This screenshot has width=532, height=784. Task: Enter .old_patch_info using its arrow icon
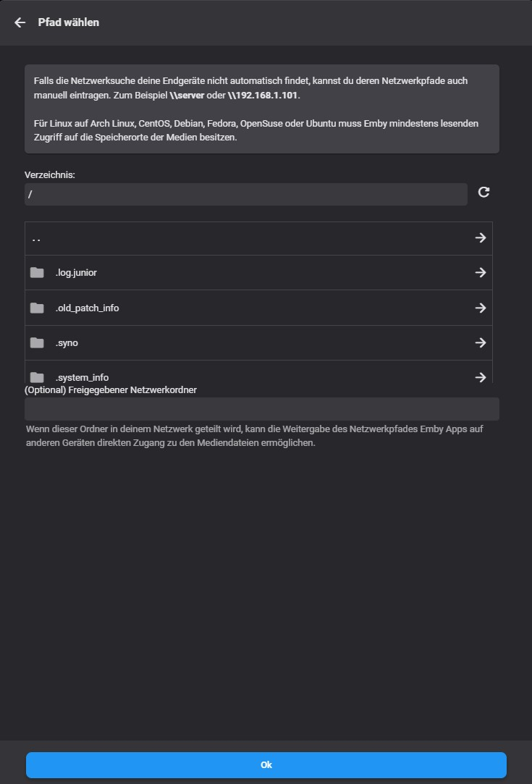pos(480,308)
